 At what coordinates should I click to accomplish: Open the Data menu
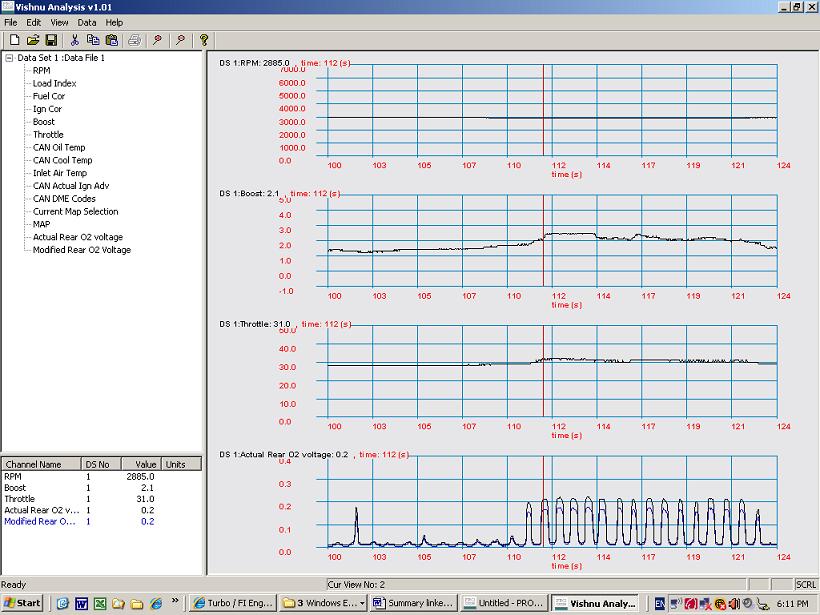pyautogui.click(x=87, y=22)
